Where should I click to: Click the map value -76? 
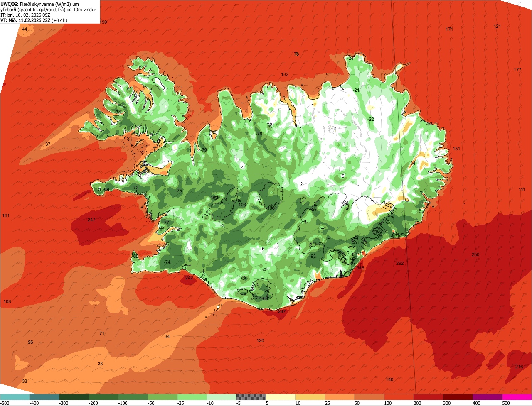(x=259, y=134)
